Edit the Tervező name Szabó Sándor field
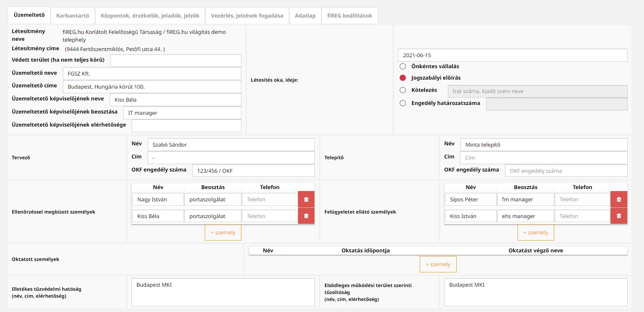This screenshot has width=644, height=312. click(231, 145)
